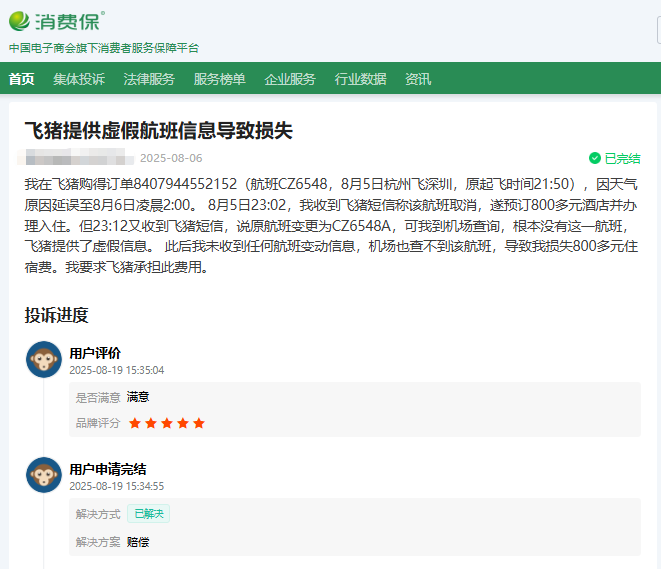Click the post date 2025-08-06
The height and width of the screenshot is (569, 661).
pos(171,158)
